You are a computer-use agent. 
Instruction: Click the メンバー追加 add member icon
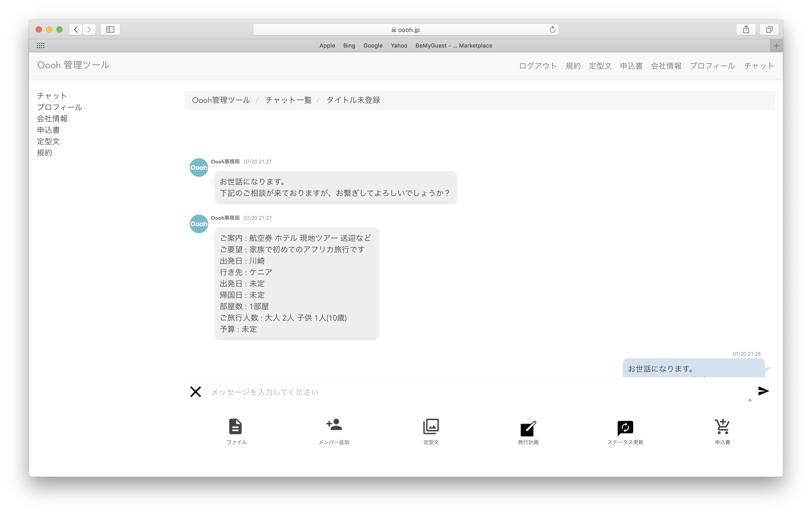coord(334,425)
